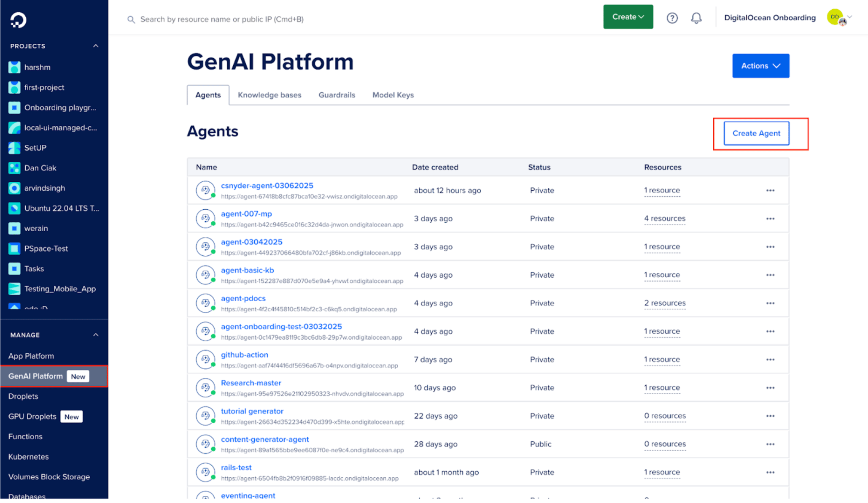Open the more options menu for csnyder-agent-03062025
The width and height of the screenshot is (868, 503).
click(770, 190)
